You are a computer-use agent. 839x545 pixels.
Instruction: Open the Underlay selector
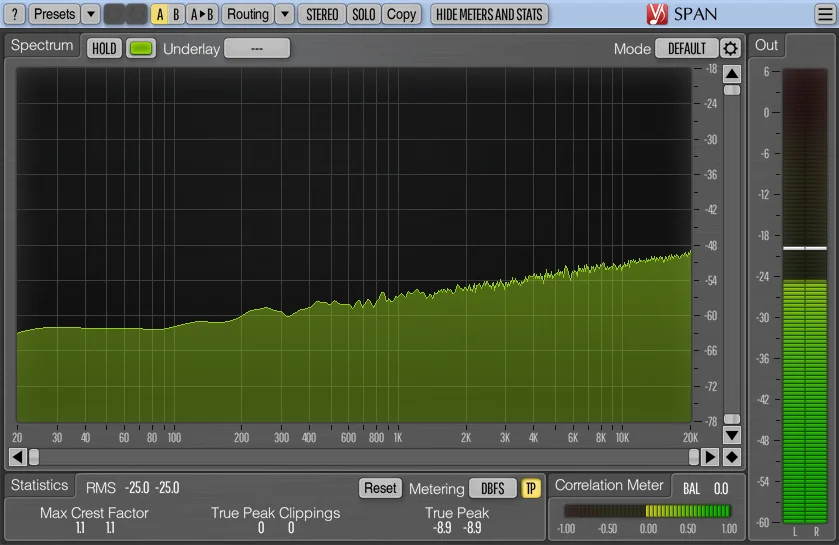[x=257, y=48]
